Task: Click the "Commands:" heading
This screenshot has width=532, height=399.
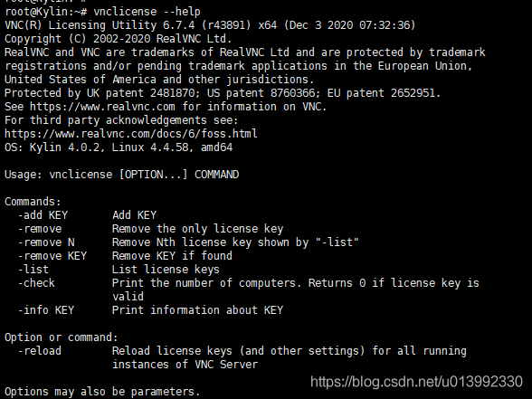Action: (x=33, y=202)
